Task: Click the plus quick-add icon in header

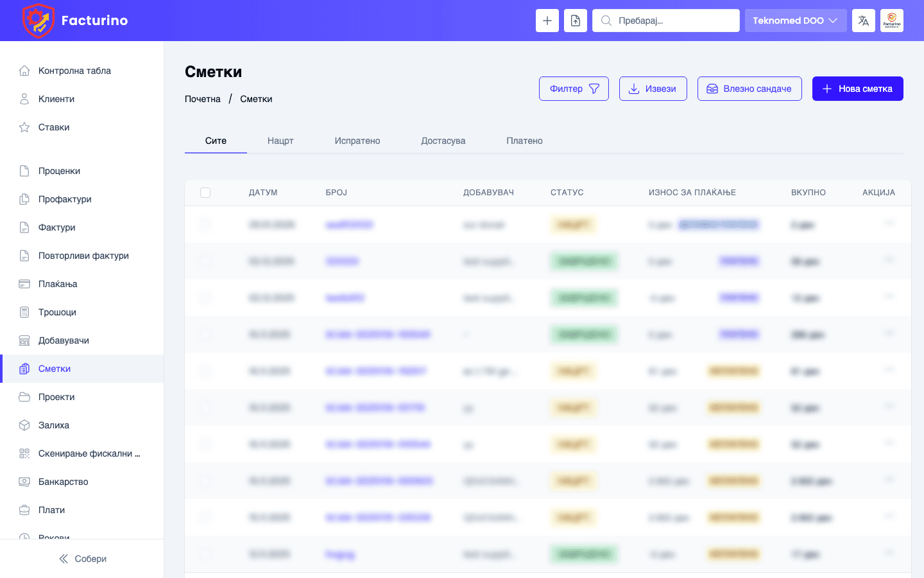Action: (547, 21)
